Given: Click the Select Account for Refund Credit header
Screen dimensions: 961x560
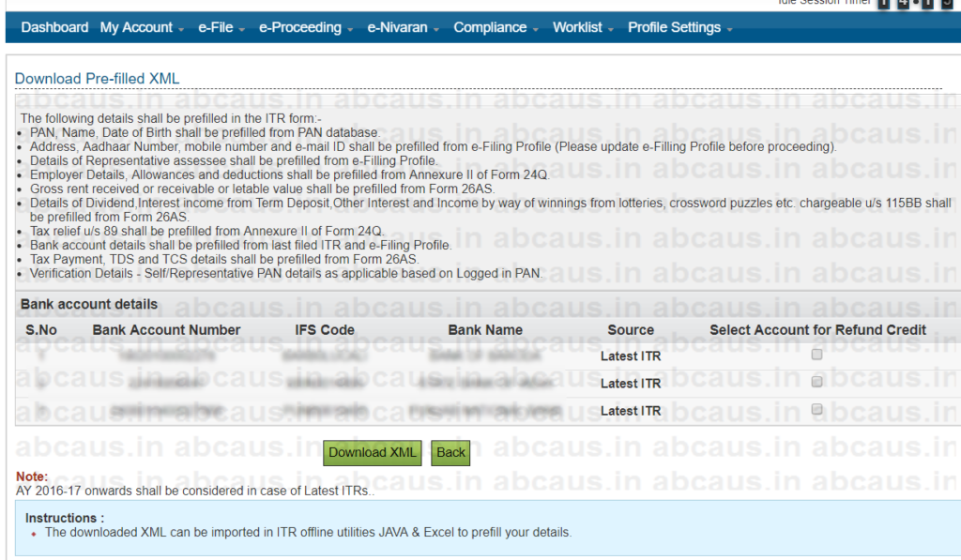Looking at the screenshot, I should pyautogui.click(x=817, y=330).
